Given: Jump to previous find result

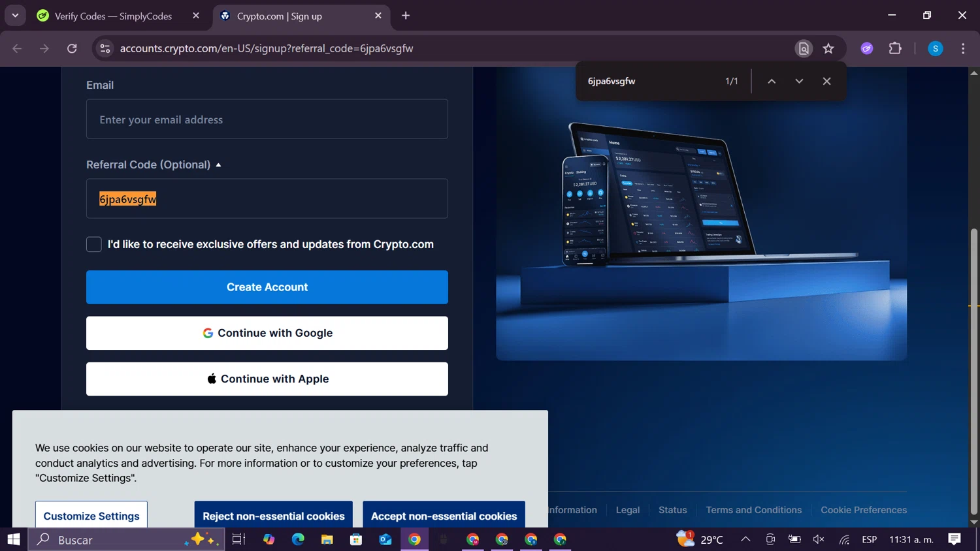Looking at the screenshot, I should point(772,81).
